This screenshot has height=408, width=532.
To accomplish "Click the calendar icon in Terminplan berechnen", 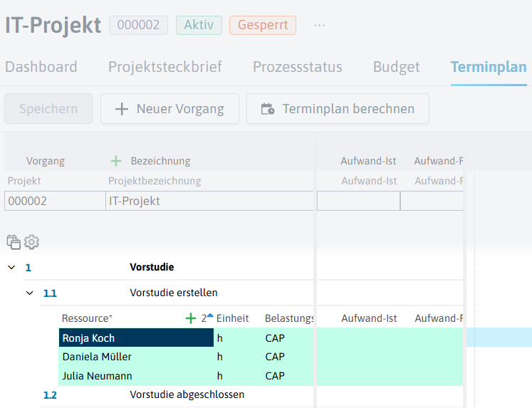I will (x=268, y=109).
